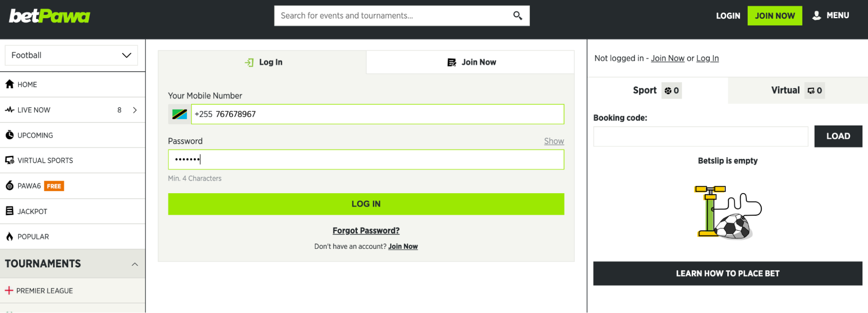868x313 pixels.
Task: Open Popular in the sidebar
Action: 73,237
